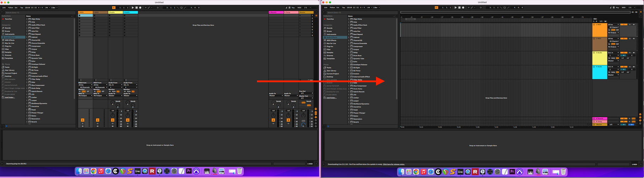Screen dimensions: 644x178
Task: Expand the Compressor folder in the left browser
Action: pos(27,46)
